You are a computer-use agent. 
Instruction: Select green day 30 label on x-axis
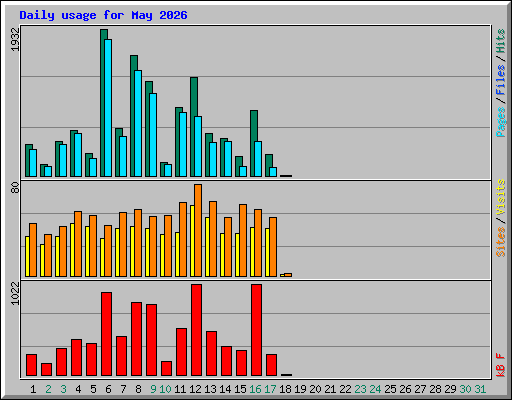coord(465,389)
